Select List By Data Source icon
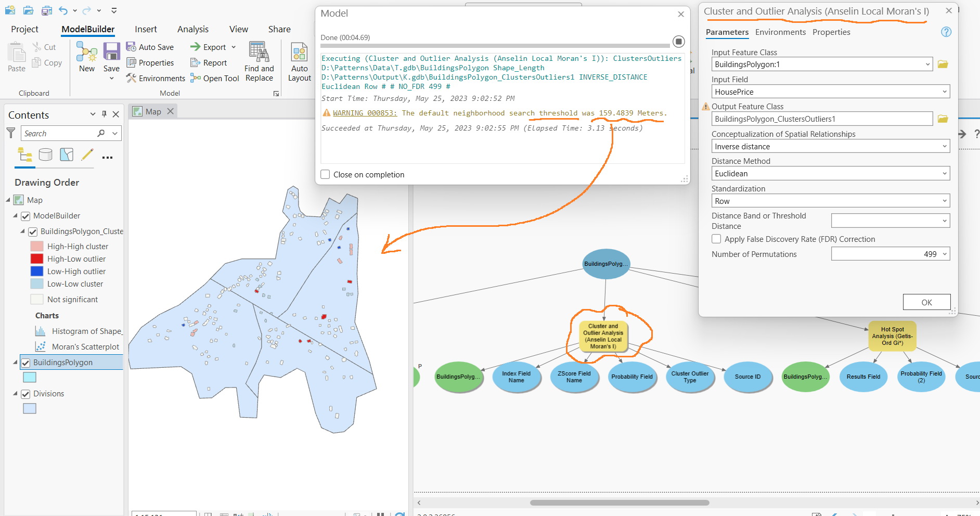Screen dimensions: 980x516 46,154
